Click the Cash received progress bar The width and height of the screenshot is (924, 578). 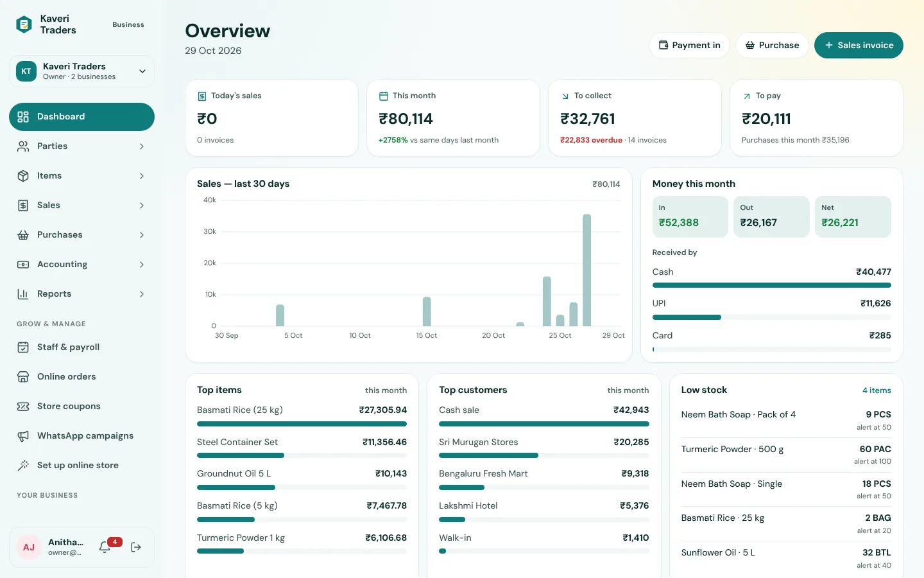coord(771,285)
